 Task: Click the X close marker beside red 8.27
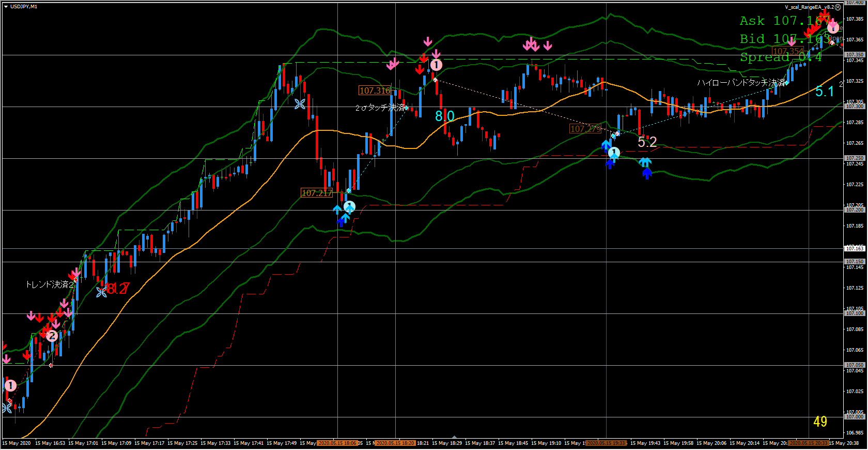(101, 292)
